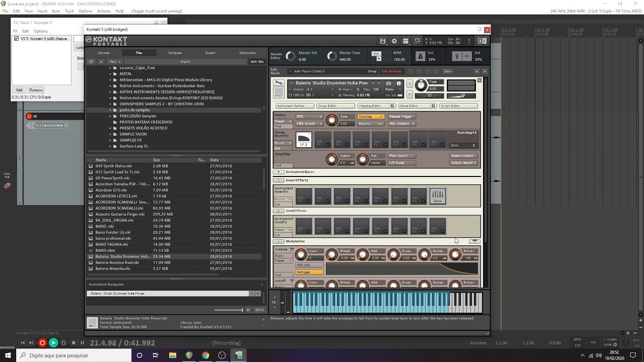Viewport: 644px width, 362px height.
Task: Switch to the Libraries tab
Action: click(x=104, y=53)
